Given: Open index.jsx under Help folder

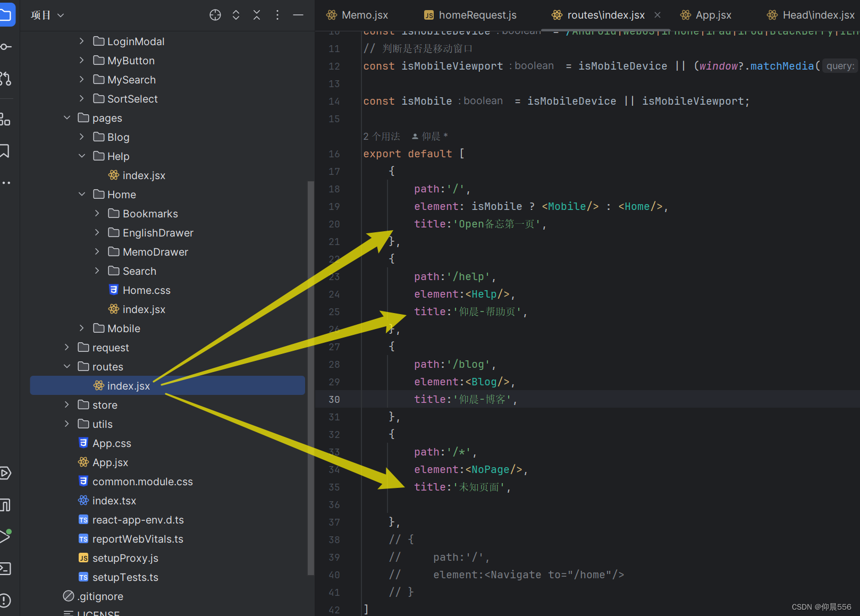Looking at the screenshot, I should click(x=137, y=175).
